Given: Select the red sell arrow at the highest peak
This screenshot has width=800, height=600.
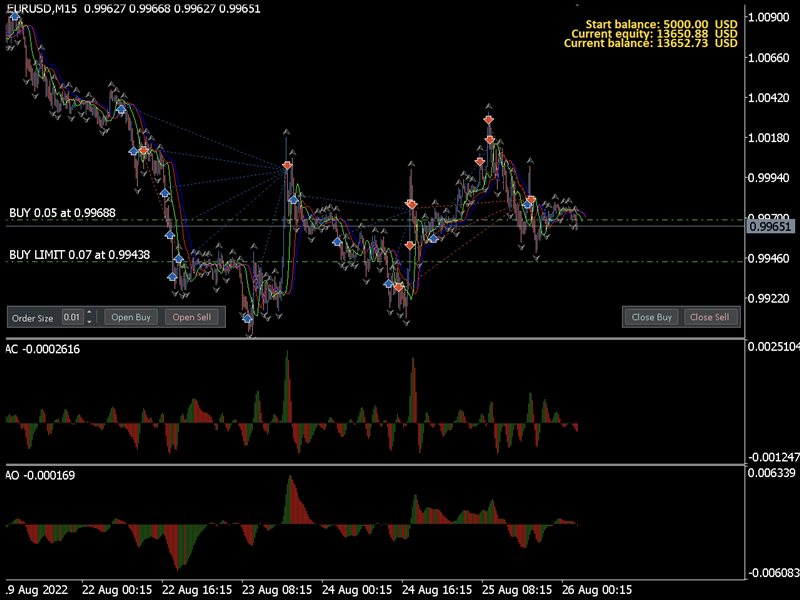Looking at the screenshot, I should pyautogui.click(x=488, y=120).
